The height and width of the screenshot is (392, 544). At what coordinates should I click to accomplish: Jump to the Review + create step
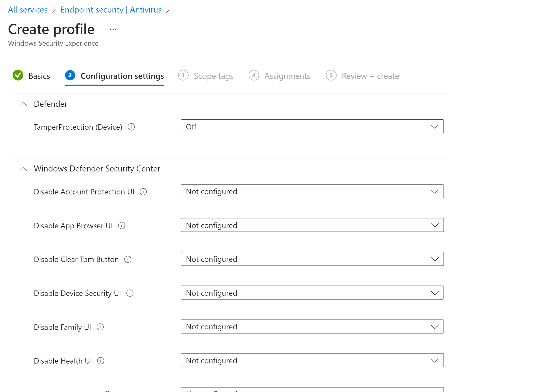(x=370, y=76)
